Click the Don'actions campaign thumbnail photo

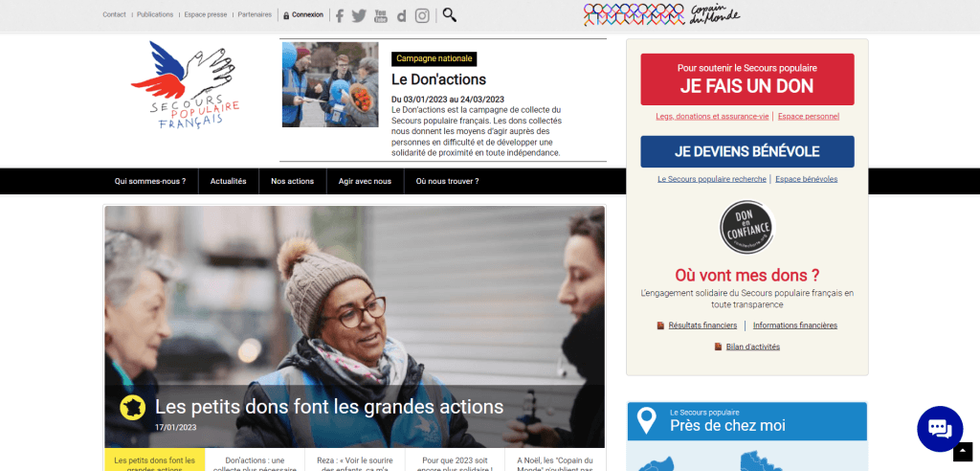pos(330,84)
